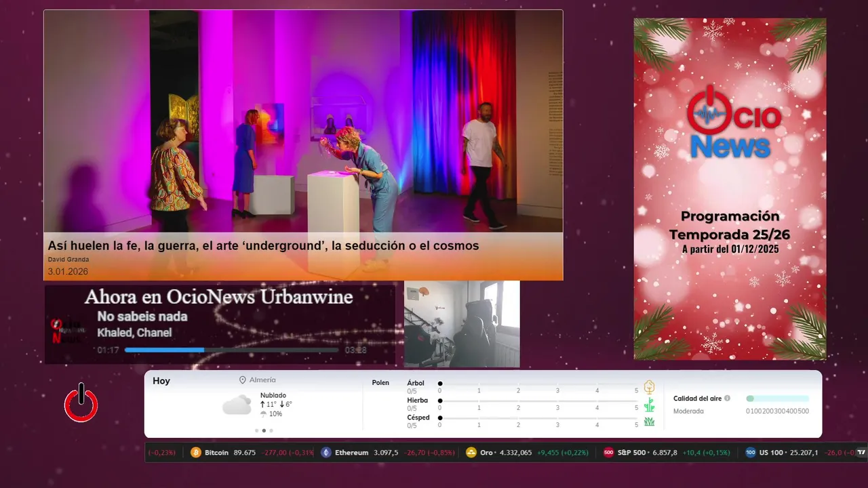Click the red S&P 500 badge icon
868x488 pixels.
(608, 453)
